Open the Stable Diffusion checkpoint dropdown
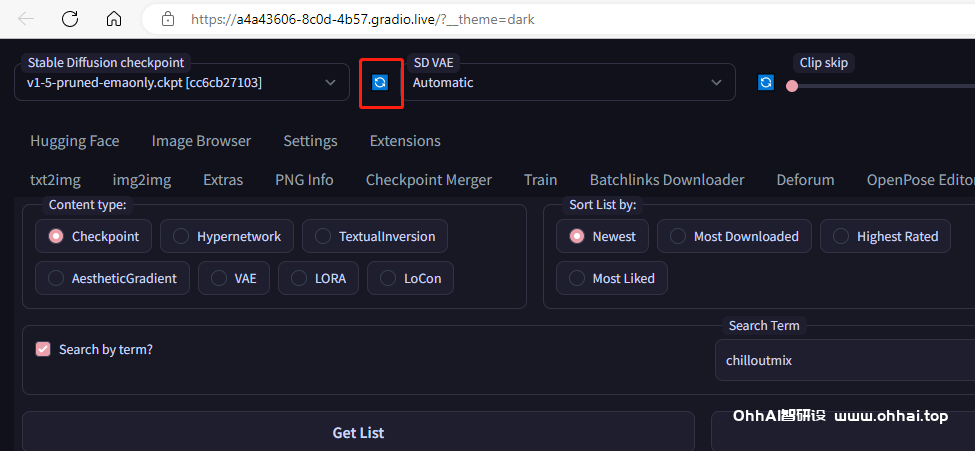This screenshot has height=451, width=975. [182, 82]
